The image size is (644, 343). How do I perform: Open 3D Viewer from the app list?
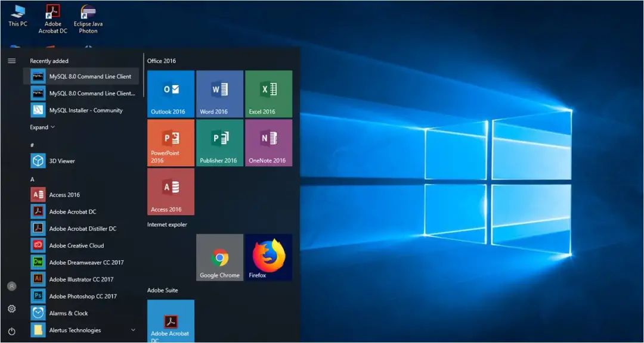(81, 161)
